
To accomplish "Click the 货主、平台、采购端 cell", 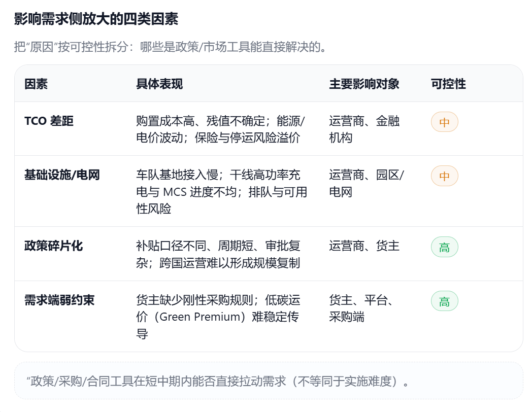I will [x=360, y=308].
